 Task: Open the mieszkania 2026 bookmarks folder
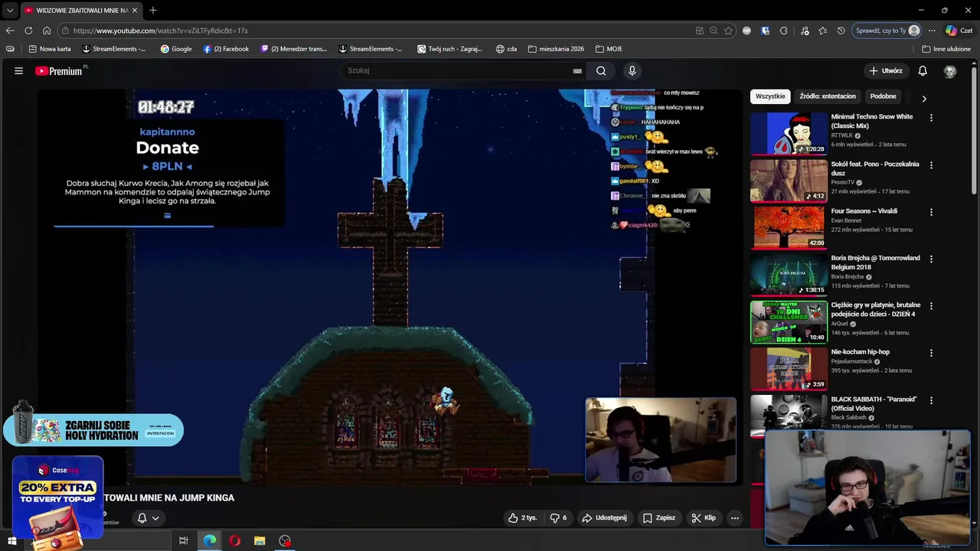(556, 49)
